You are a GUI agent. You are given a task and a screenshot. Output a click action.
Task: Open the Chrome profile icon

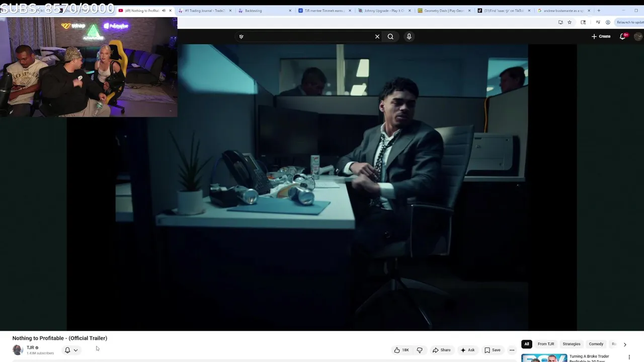tap(608, 22)
